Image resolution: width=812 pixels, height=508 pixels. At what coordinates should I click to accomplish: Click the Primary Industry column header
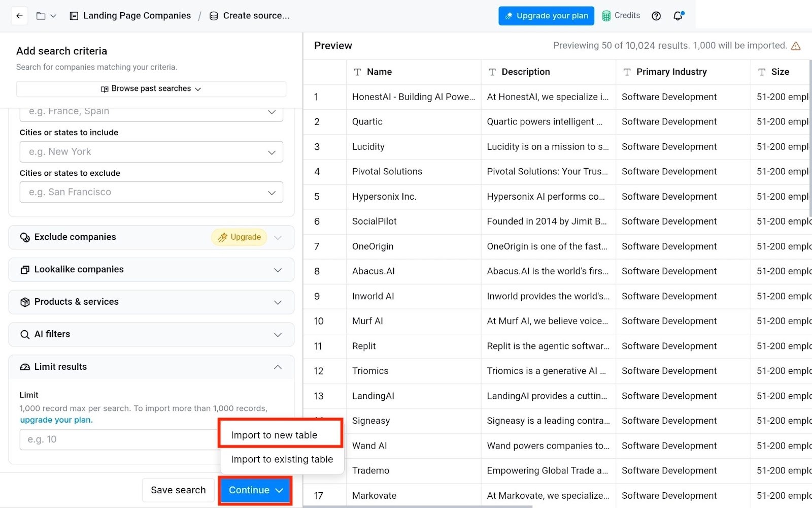click(683, 72)
